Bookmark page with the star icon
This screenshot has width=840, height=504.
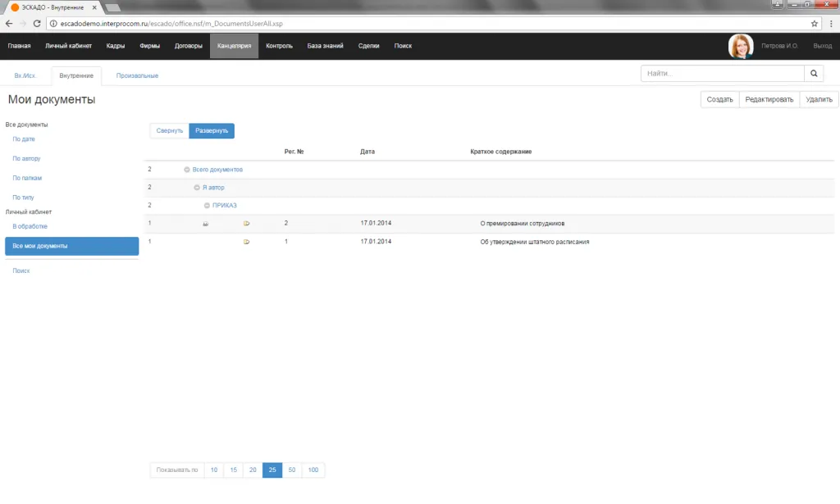coord(815,24)
